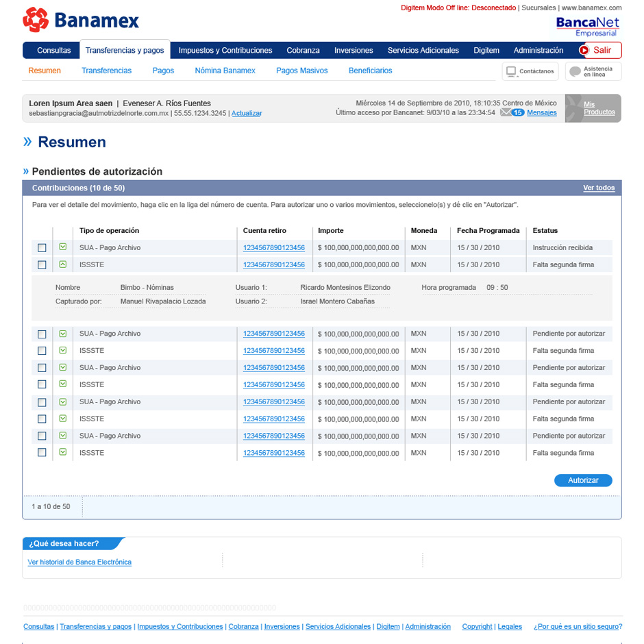The height and width of the screenshot is (644, 644).
Task: Expand details of Instrucción recibida row
Action: coord(62,247)
